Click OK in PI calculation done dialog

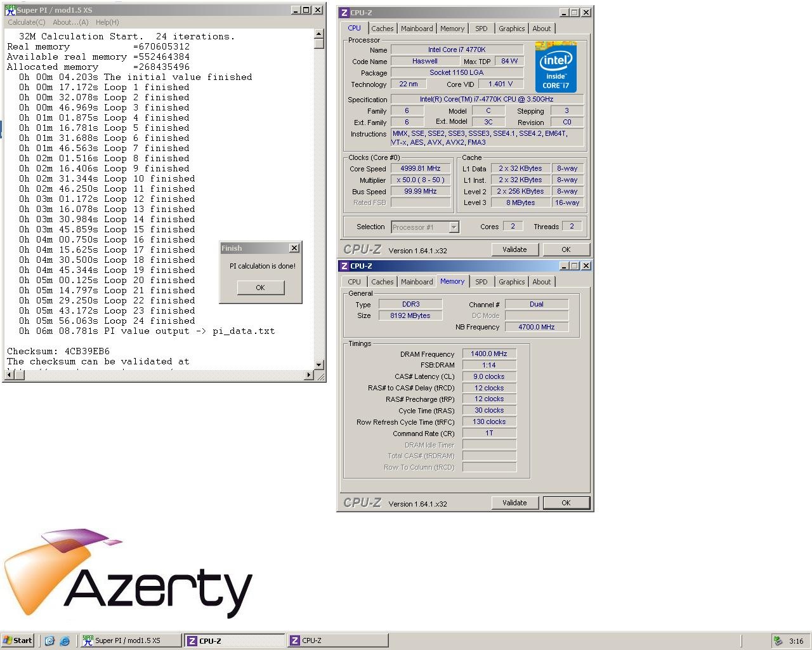pyautogui.click(x=260, y=288)
